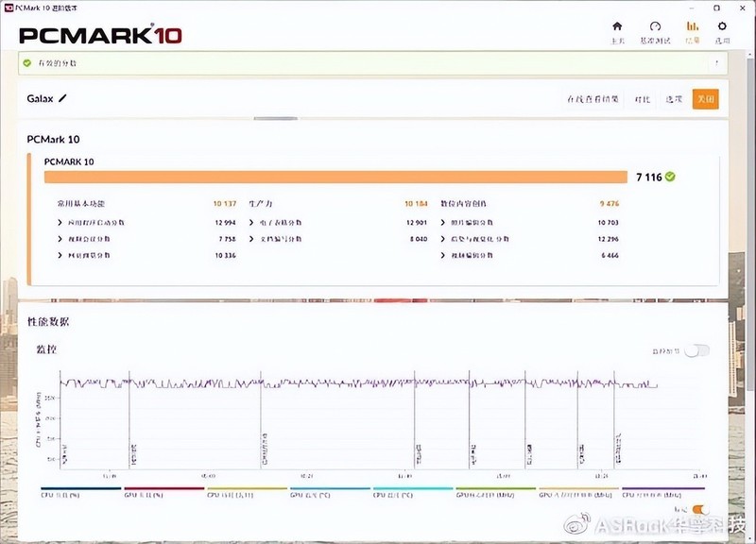Click the Galax result name
This screenshot has height=544, width=756.
click(x=40, y=98)
